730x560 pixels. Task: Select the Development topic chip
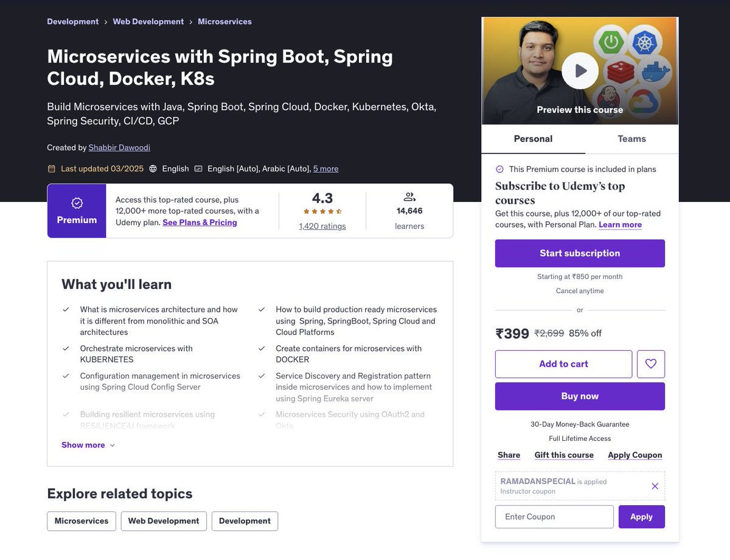[245, 521]
